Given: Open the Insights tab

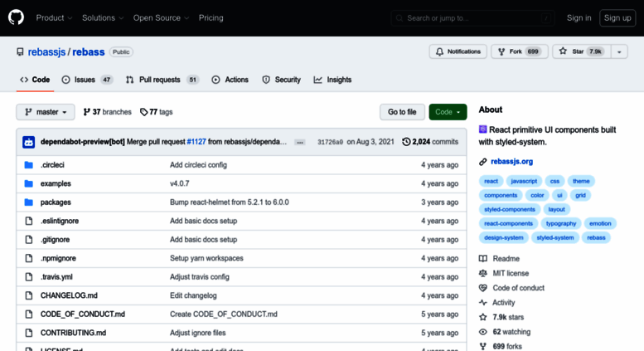Looking at the screenshot, I should (332, 80).
